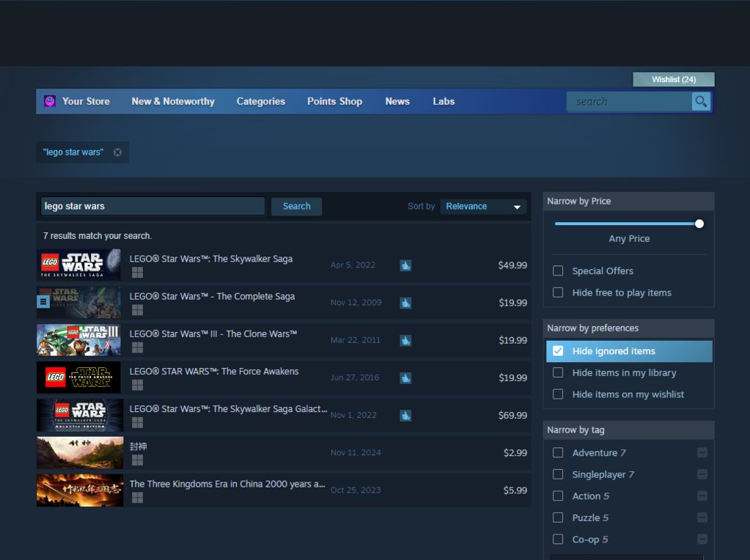This screenshot has width=750, height=560.
Task: Exclude the Puzzle tag with minus icon
Action: 702,517
